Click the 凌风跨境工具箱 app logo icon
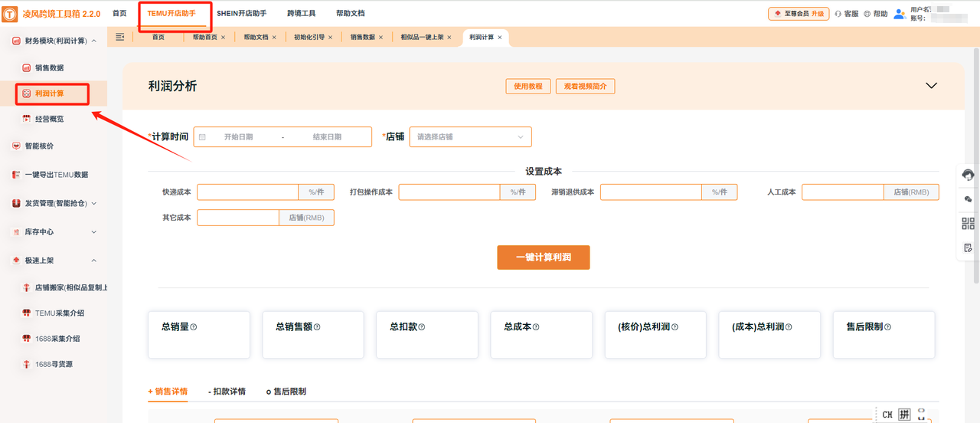This screenshot has width=980, height=423. click(x=11, y=15)
